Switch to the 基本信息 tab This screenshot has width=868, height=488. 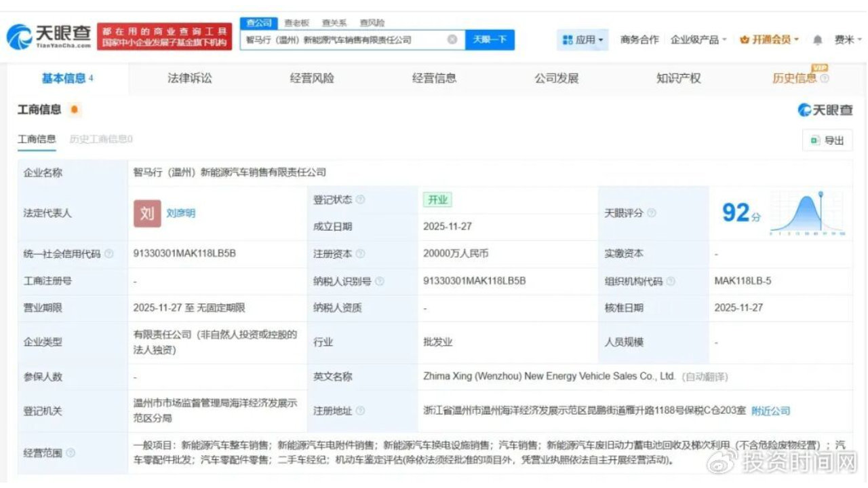pos(67,78)
